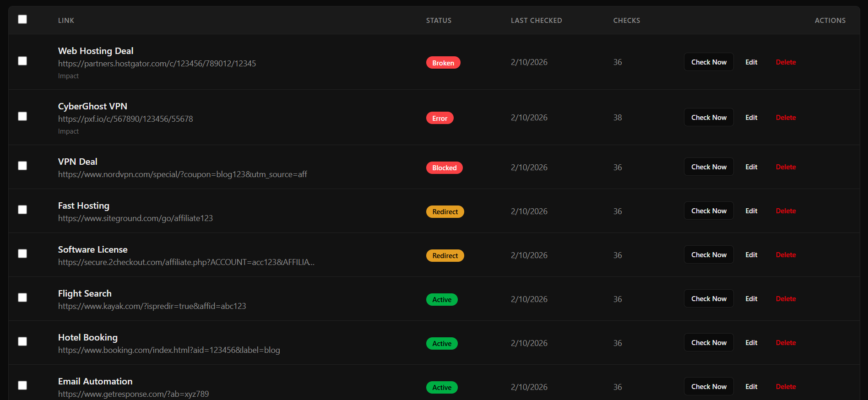Click the hostgator partners URL
Screen dimensions: 868x400
coord(157,64)
